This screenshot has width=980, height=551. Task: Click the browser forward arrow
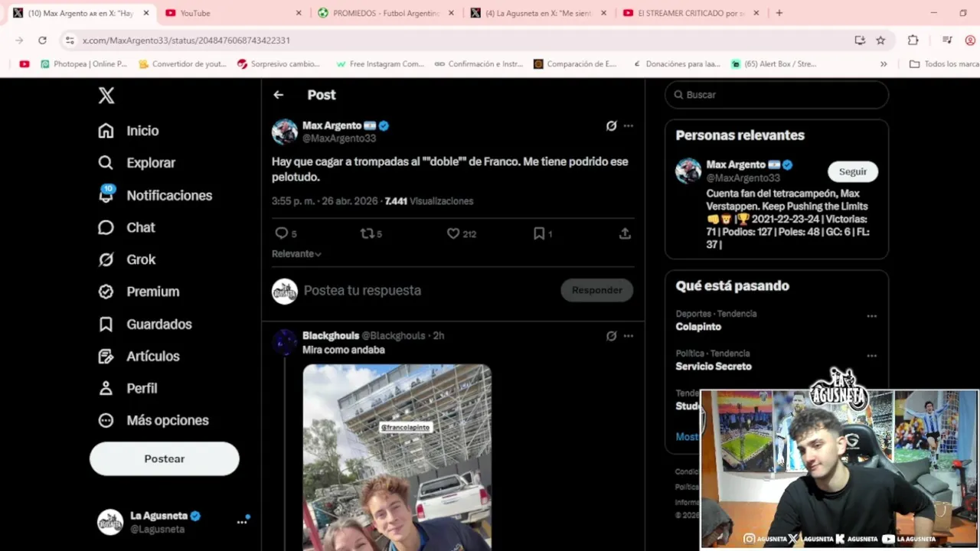click(x=19, y=41)
